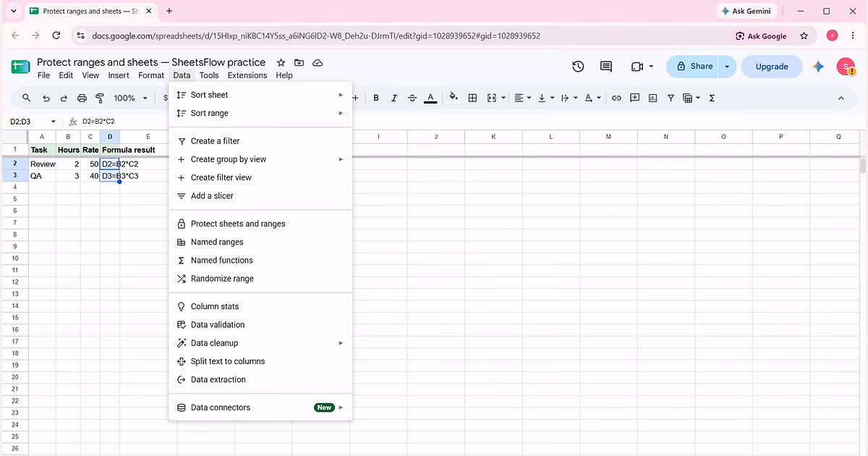Open text rotation dropdown
The image size is (868, 456).
point(592,98)
